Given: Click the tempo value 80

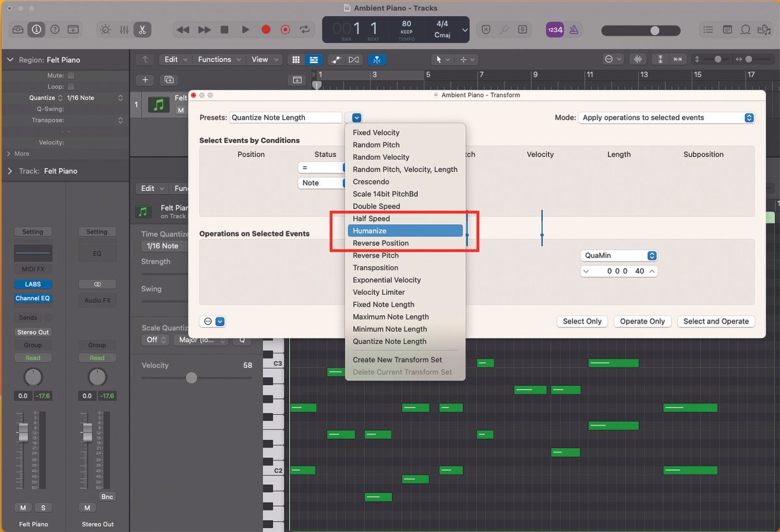Looking at the screenshot, I should click(x=406, y=24).
